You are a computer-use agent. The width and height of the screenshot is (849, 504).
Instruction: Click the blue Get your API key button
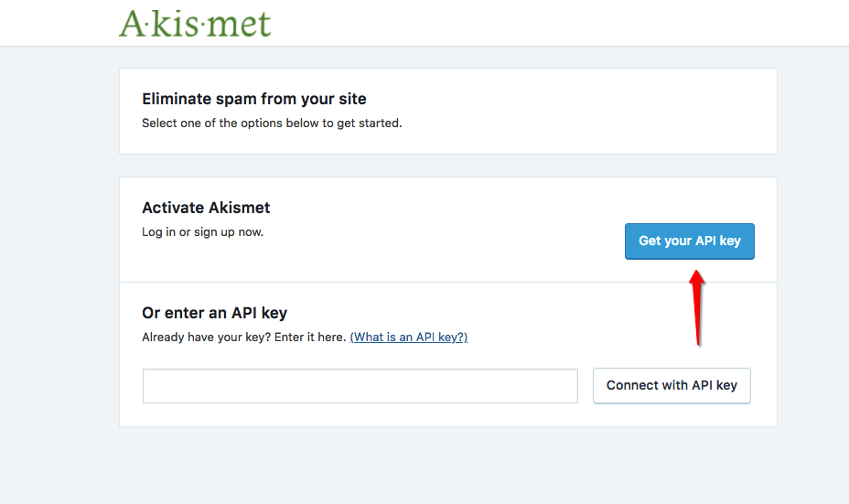coord(689,241)
